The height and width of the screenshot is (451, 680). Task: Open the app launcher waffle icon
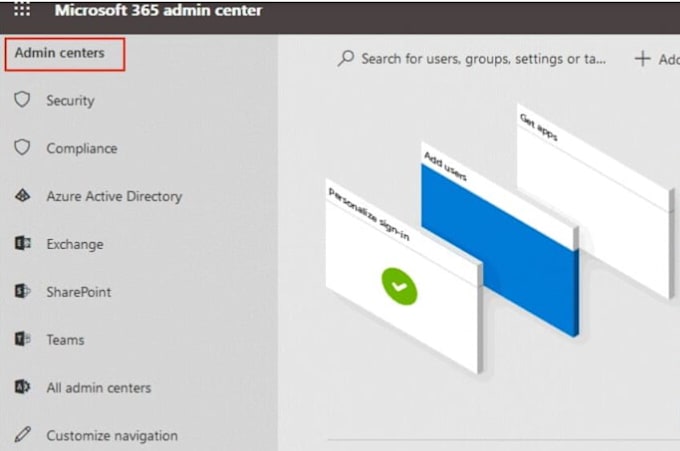[x=22, y=9]
